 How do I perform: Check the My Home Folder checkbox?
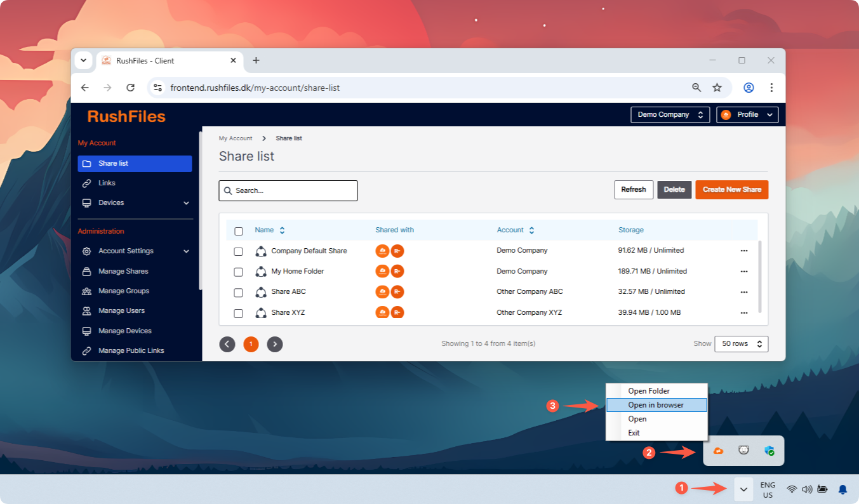[x=239, y=272]
